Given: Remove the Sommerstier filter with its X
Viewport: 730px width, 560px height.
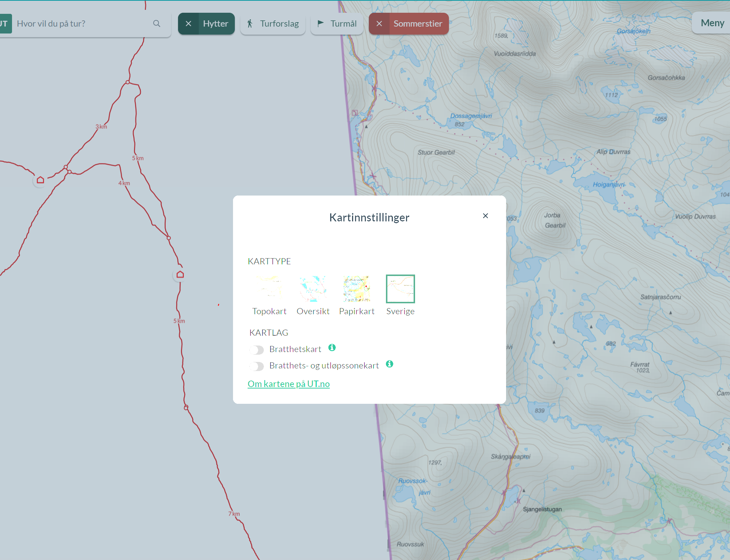Looking at the screenshot, I should tap(379, 24).
